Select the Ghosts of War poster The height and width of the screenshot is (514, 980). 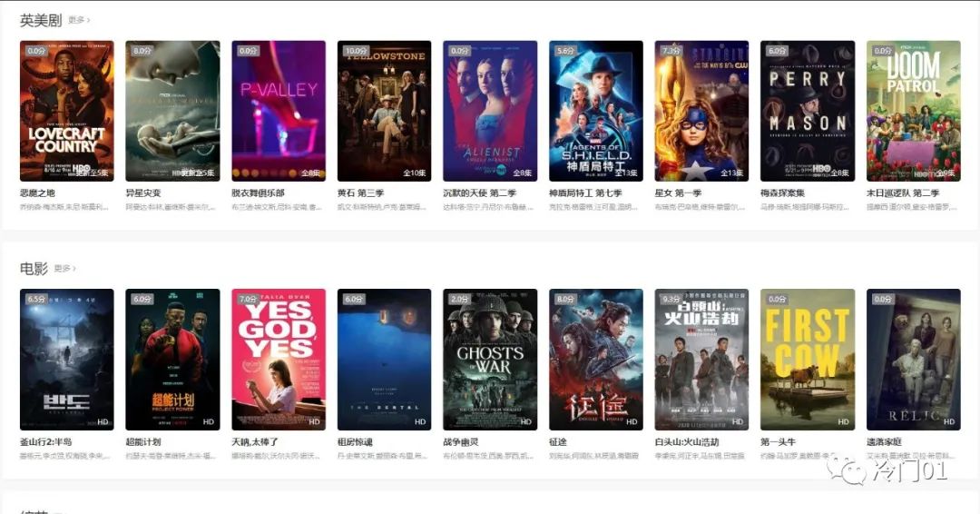pos(490,360)
